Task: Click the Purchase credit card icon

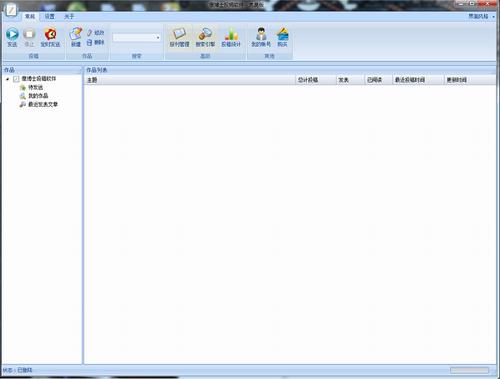Action: (282, 34)
